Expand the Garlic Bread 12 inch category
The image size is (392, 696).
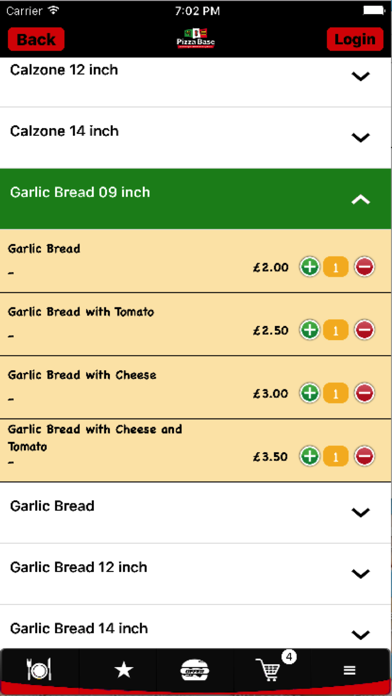196,573
